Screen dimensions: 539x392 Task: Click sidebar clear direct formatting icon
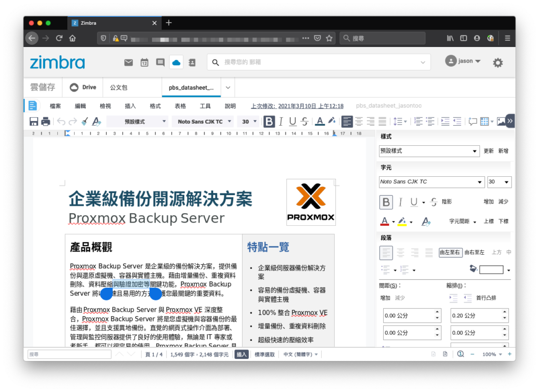click(426, 222)
